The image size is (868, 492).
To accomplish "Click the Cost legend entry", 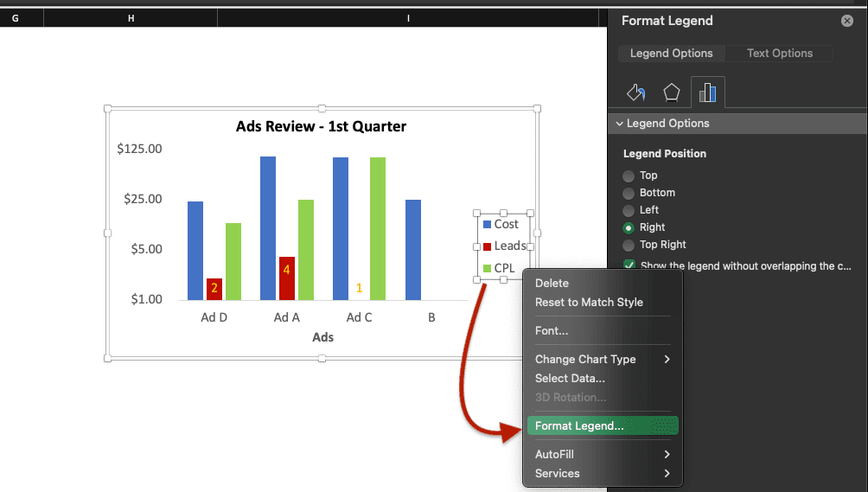I will 501,224.
